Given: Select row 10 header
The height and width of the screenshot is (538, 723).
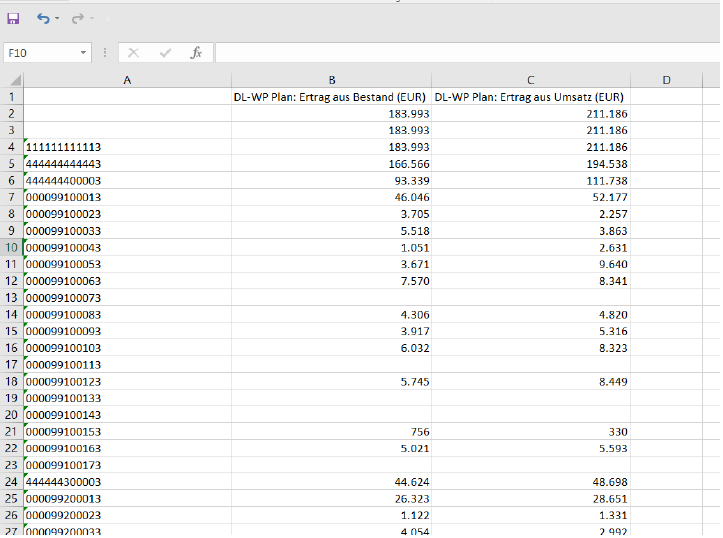Looking at the screenshot, I should pos(12,248).
